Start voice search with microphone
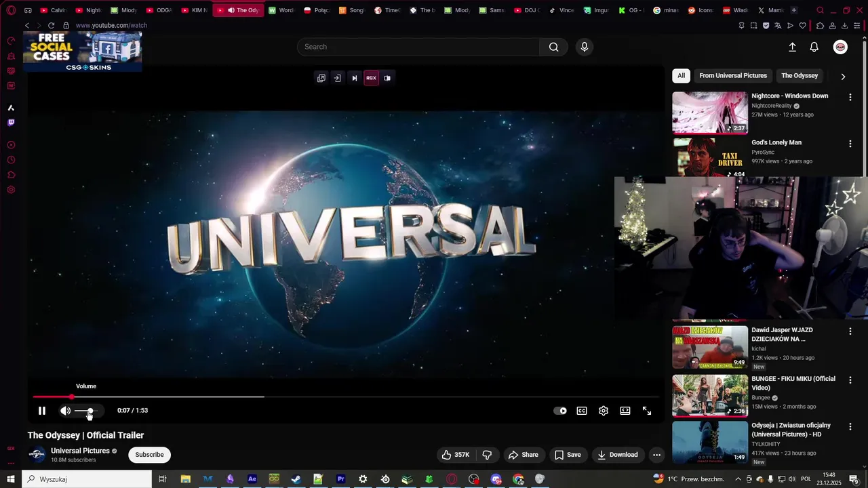Viewport: 868px width, 488px height. click(585, 47)
